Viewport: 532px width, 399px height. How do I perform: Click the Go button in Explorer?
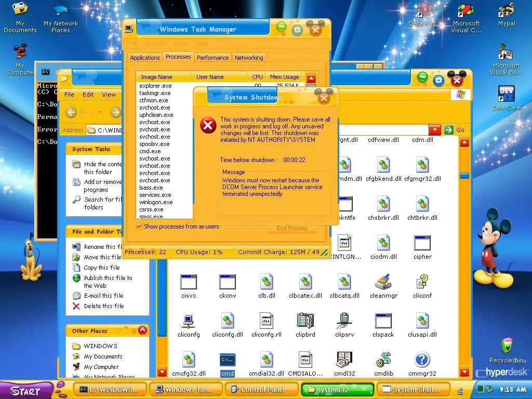click(x=455, y=129)
